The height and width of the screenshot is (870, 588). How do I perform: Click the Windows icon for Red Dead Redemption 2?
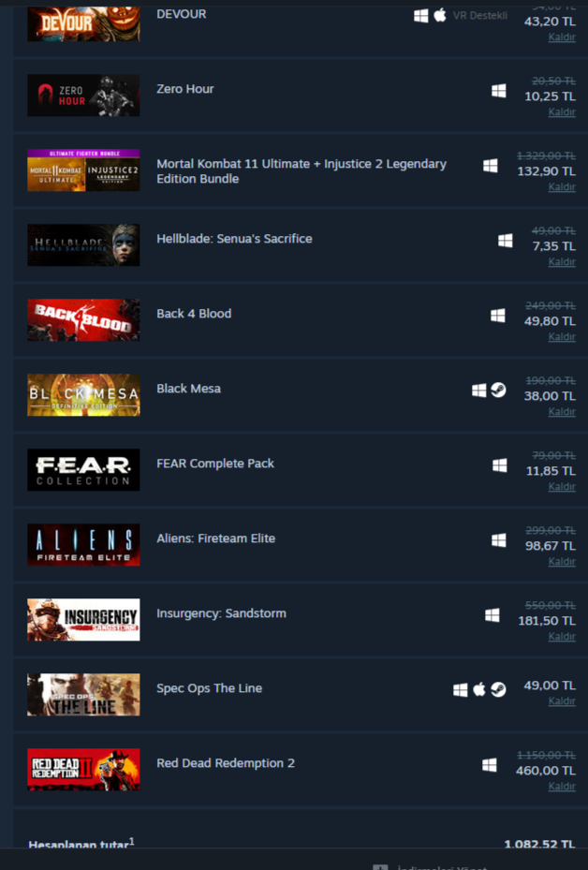click(x=490, y=765)
